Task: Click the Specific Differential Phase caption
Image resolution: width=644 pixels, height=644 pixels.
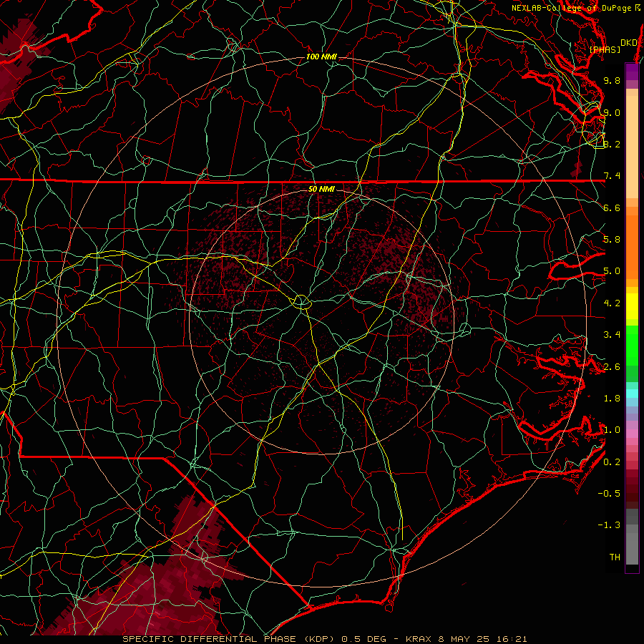Action: tap(324, 639)
